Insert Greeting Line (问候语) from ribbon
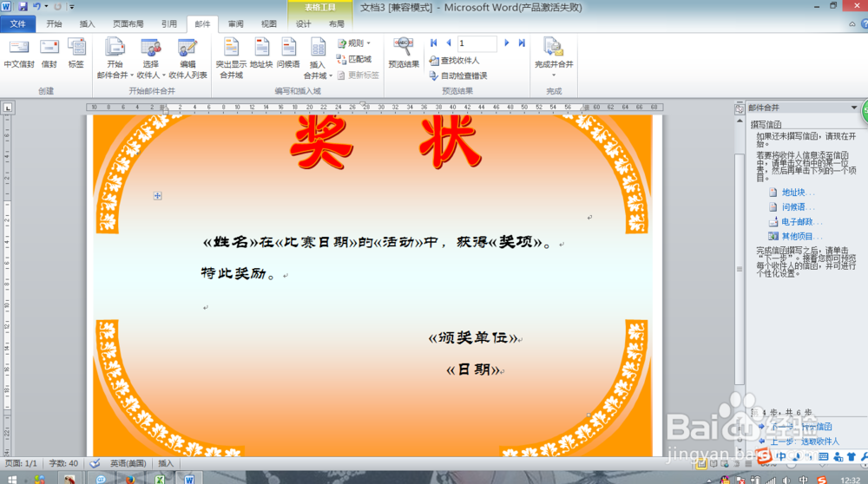 coord(288,54)
